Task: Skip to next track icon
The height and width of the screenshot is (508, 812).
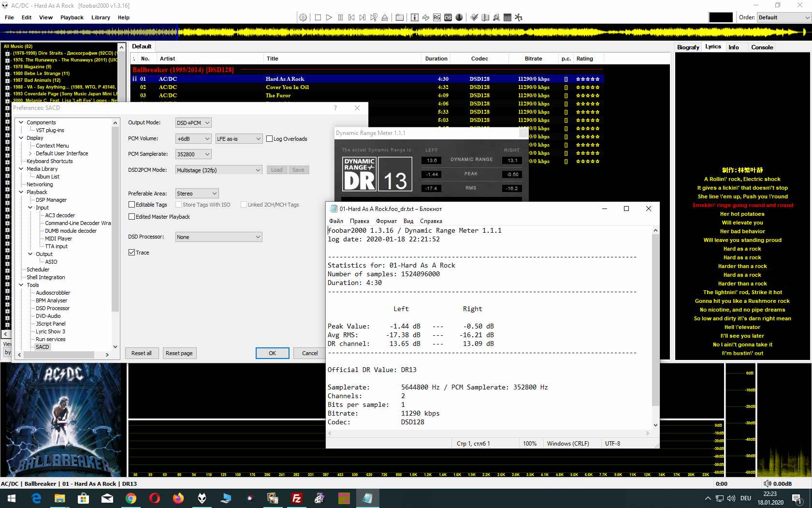Action: [x=362, y=17]
